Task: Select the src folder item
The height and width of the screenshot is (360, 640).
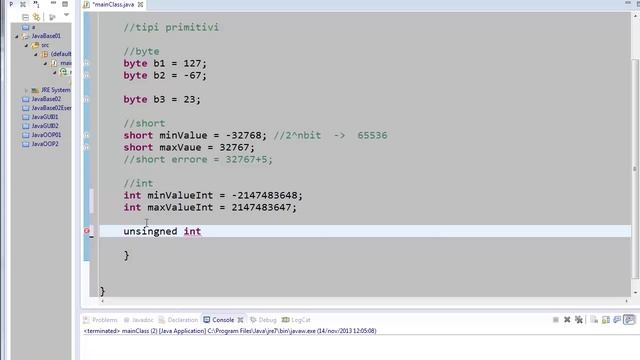Action: point(45,45)
